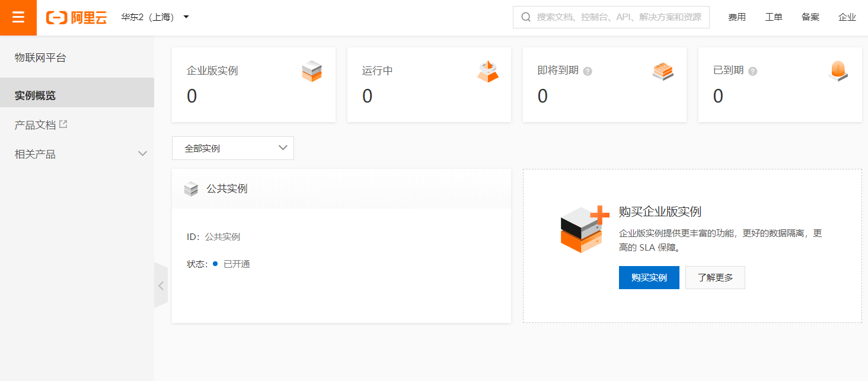
Task: Click the 已到期 alarm light icon
Action: coord(838,71)
